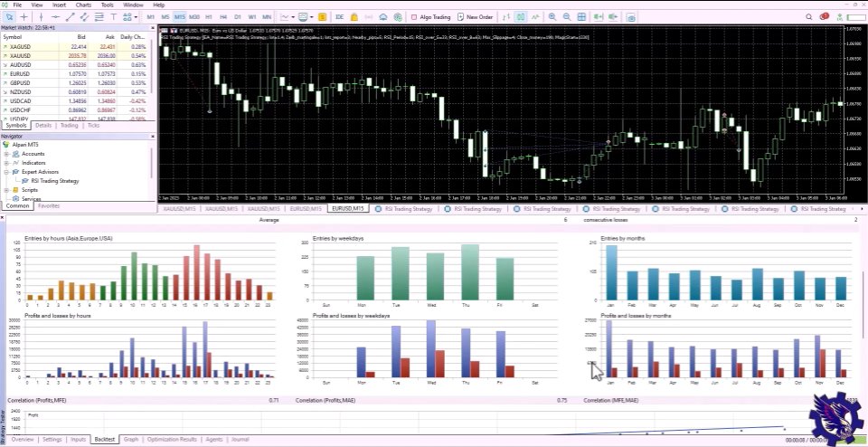Zoom in on the chart
The height and width of the screenshot is (447, 868).
(552, 17)
